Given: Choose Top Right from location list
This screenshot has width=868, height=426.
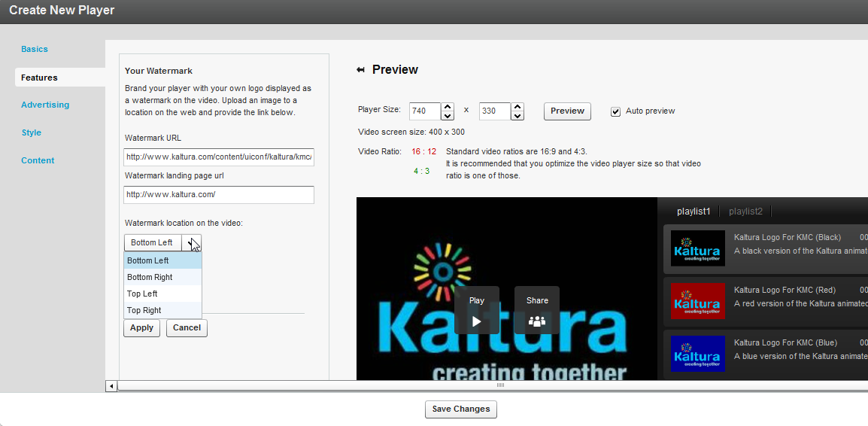Looking at the screenshot, I should [162, 310].
